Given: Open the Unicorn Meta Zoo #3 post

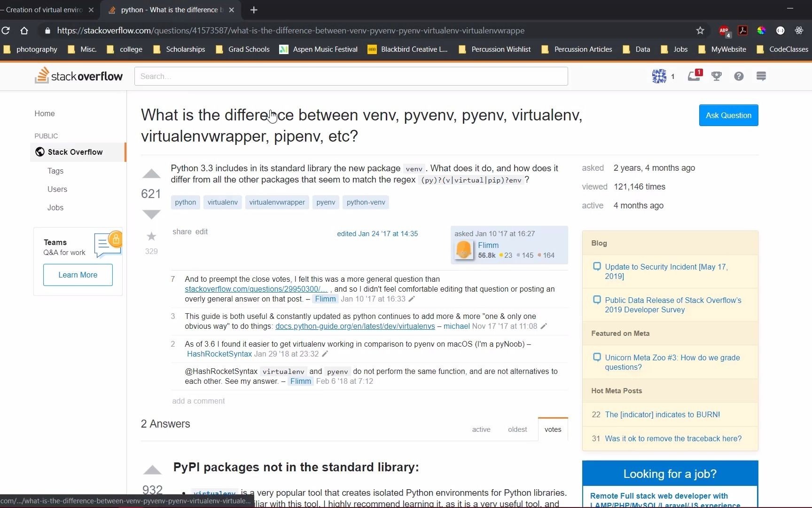Looking at the screenshot, I should [x=672, y=362].
